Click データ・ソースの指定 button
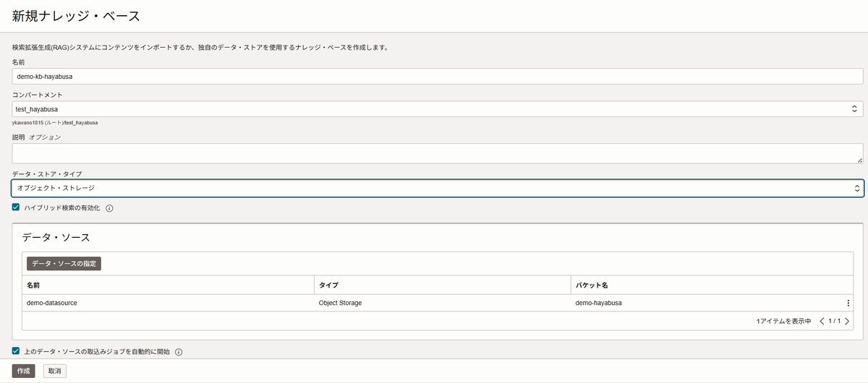The width and height of the screenshot is (868, 383). [64, 264]
